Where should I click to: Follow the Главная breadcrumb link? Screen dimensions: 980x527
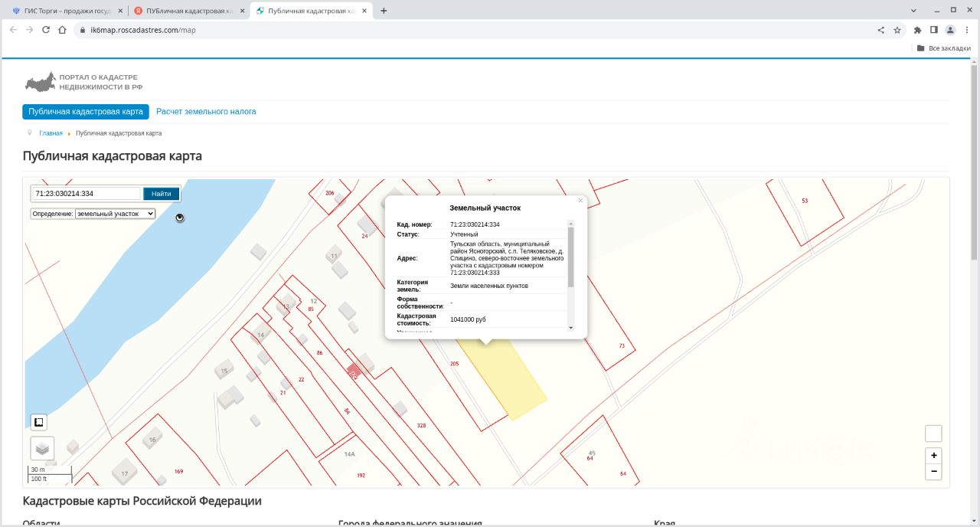point(51,133)
